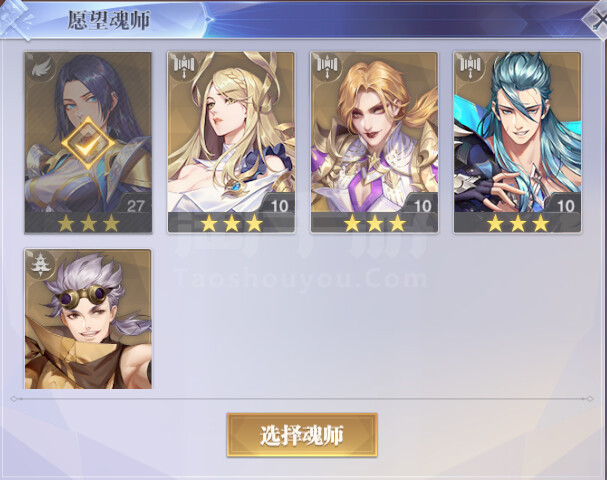Screen dimensions: 607x480
Task: Click the wing class icon on dark-haired card
Action: point(40,68)
